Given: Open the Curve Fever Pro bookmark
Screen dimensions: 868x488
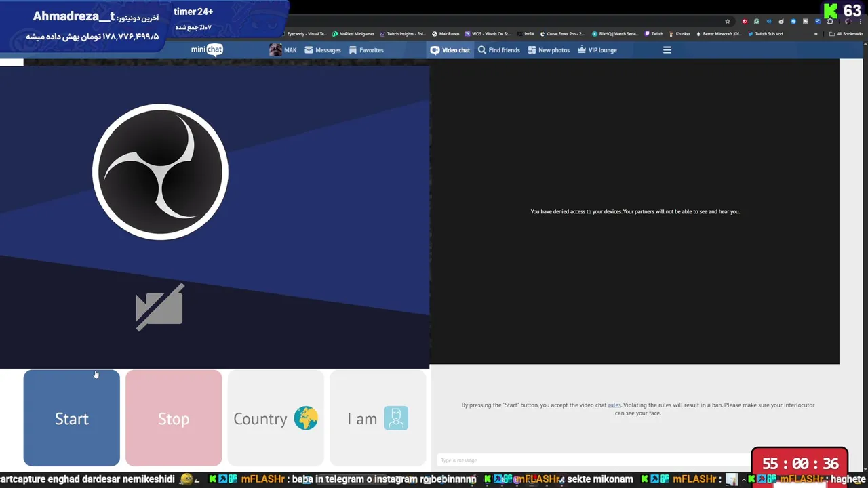Looking at the screenshot, I should pos(563,34).
